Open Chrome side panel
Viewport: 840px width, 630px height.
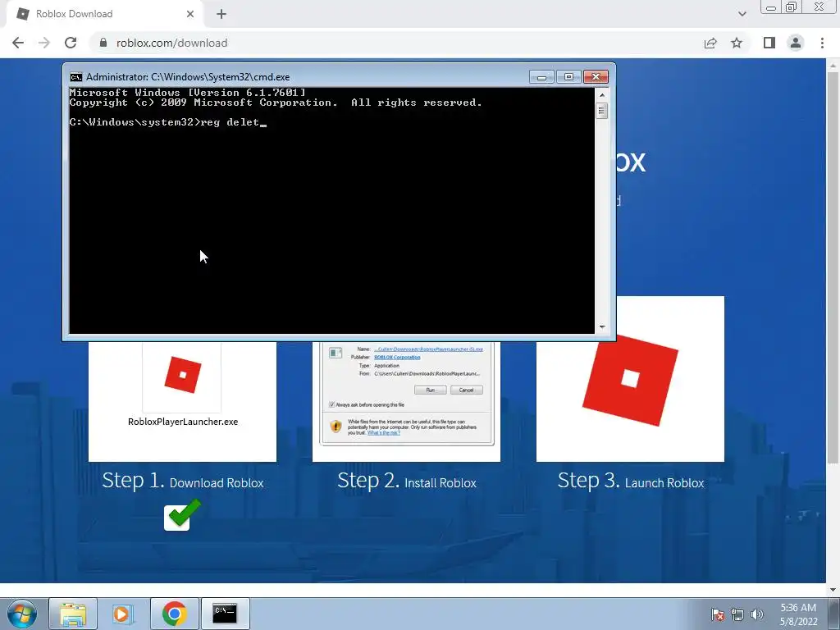pyautogui.click(x=769, y=43)
